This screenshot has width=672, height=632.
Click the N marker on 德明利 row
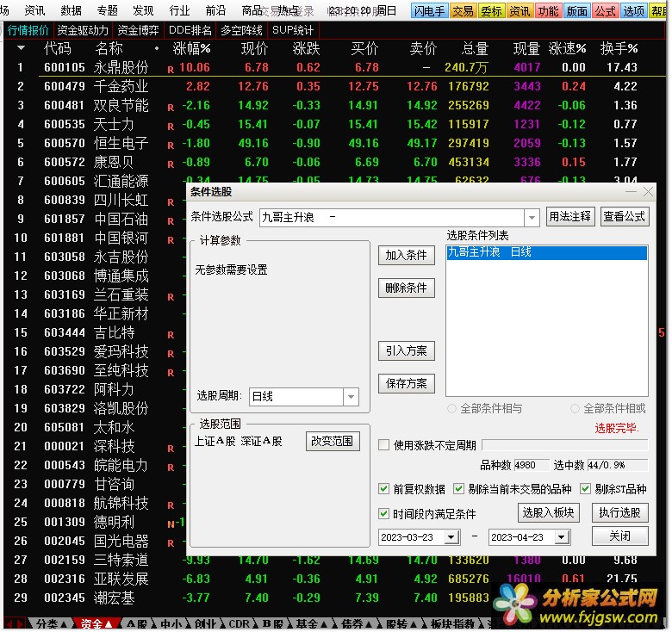click(x=171, y=524)
